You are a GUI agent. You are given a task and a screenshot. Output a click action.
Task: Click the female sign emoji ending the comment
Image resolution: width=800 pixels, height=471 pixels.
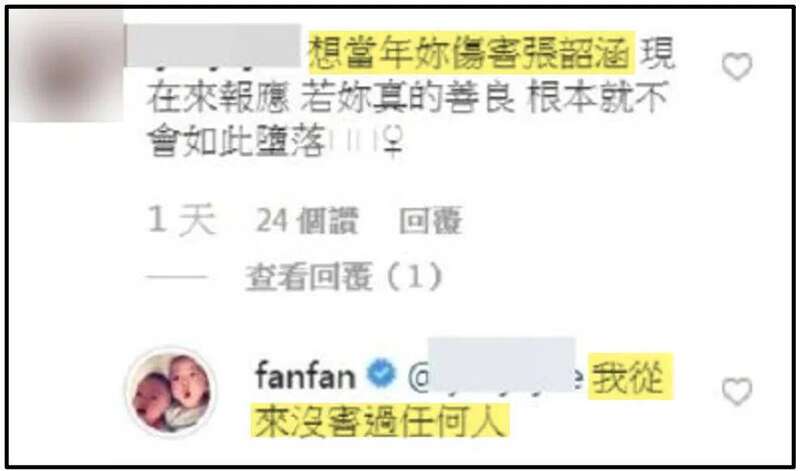(392, 141)
